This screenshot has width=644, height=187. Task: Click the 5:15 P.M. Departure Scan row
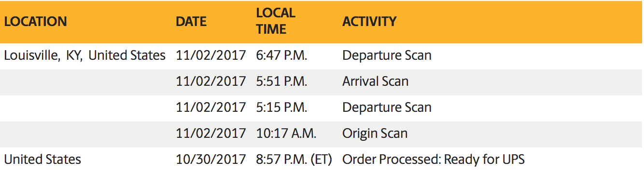322,107
